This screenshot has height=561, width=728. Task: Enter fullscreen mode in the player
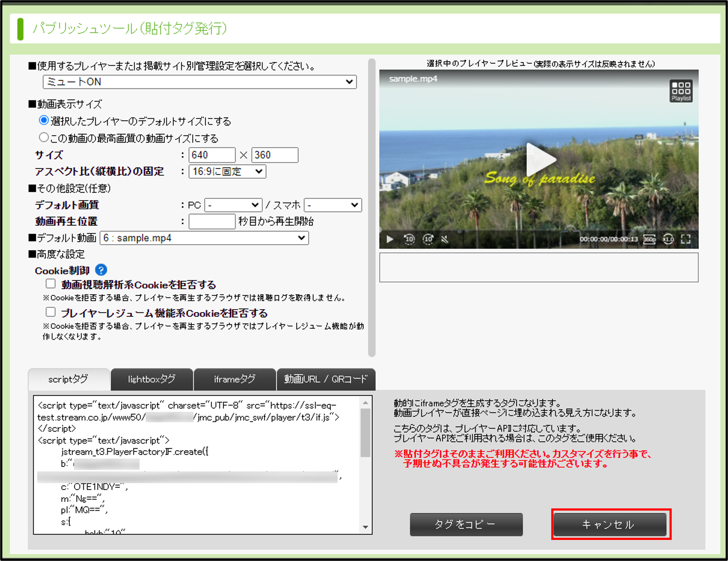click(685, 239)
